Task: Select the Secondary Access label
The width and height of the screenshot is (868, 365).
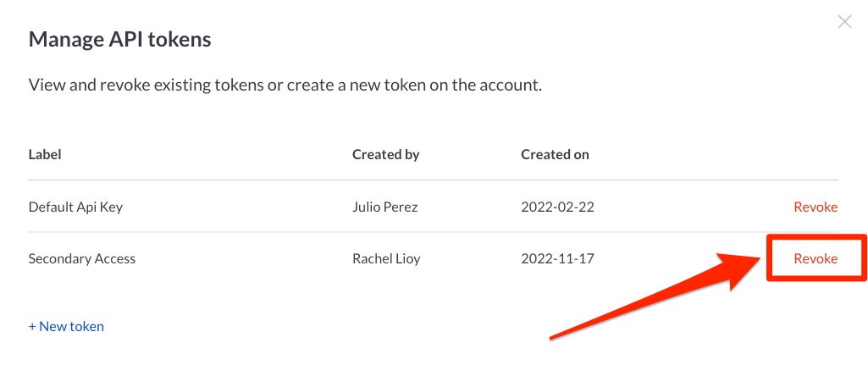Action: tap(82, 258)
